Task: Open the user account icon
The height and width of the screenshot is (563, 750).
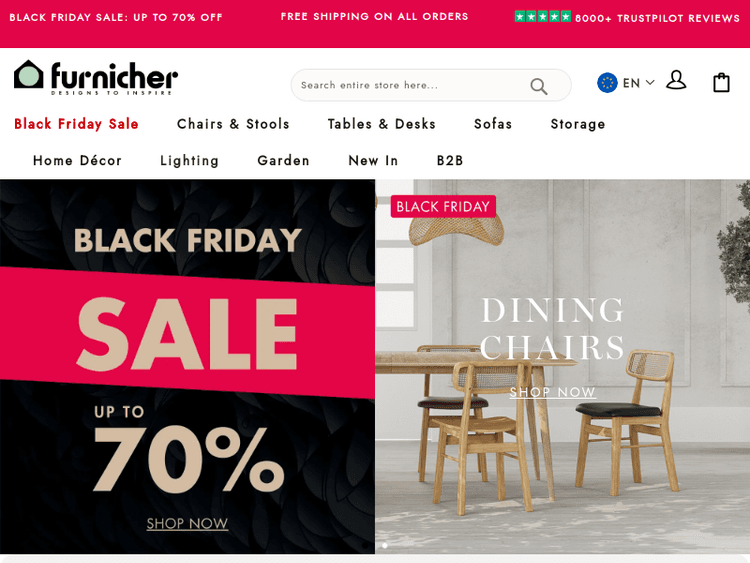Action: [676, 80]
